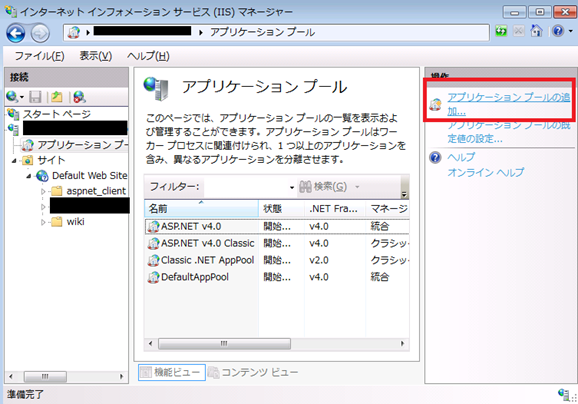Select Default Web Site in tree

coord(90,176)
